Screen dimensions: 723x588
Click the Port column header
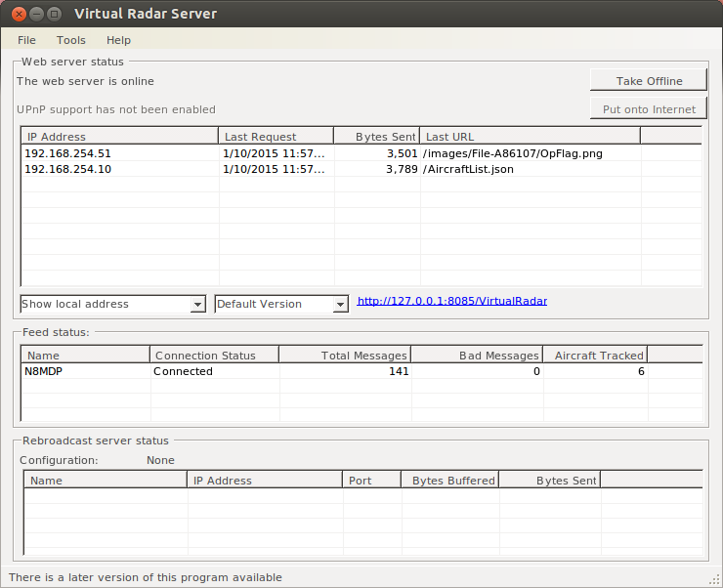pos(371,481)
